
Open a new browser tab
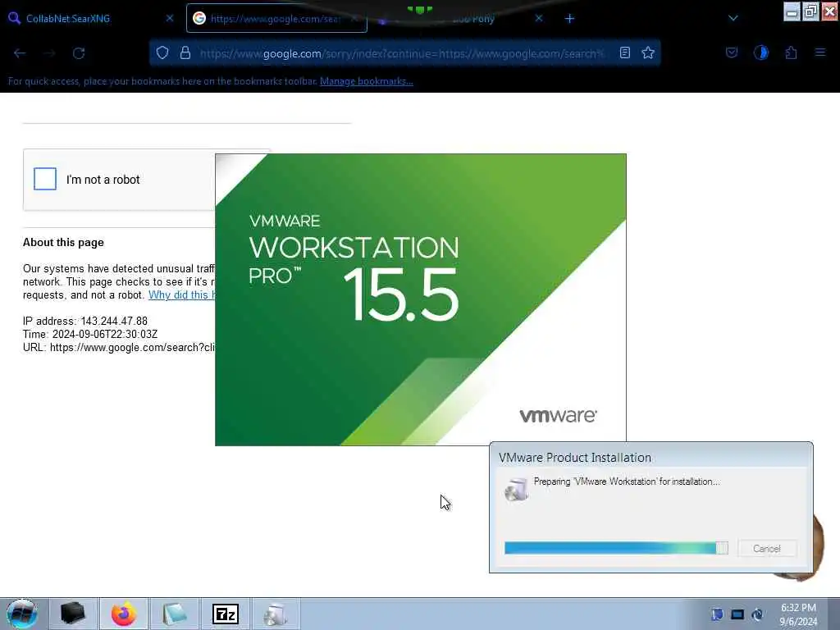569,19
